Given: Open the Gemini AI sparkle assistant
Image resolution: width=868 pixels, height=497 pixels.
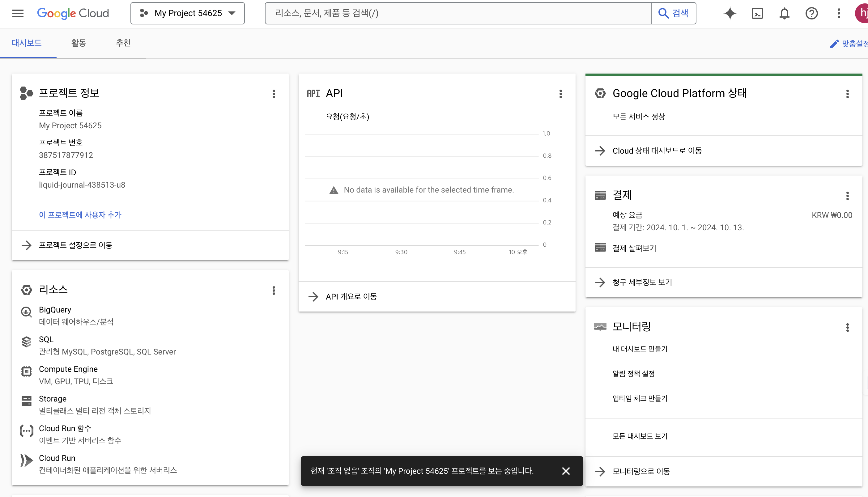Looking at the screenshot, I should click(x=730, y=13).
